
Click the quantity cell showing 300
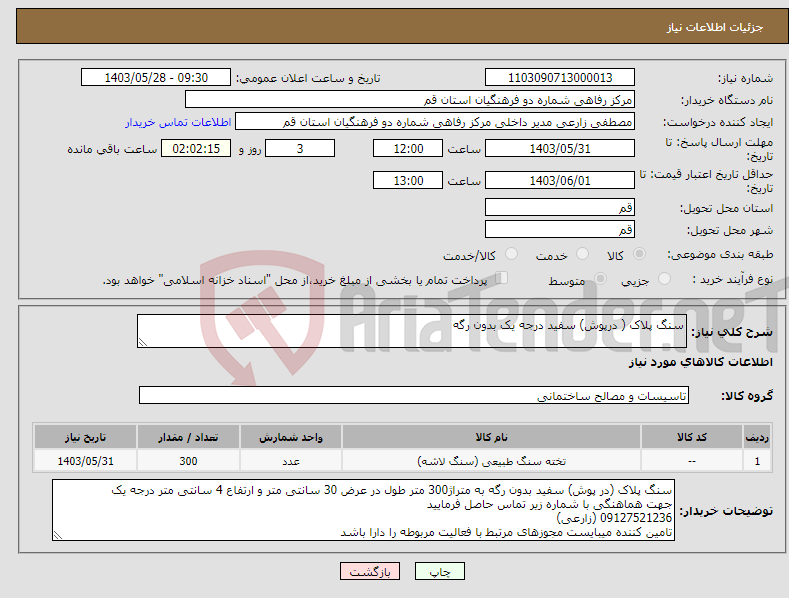tap(188, 461)
